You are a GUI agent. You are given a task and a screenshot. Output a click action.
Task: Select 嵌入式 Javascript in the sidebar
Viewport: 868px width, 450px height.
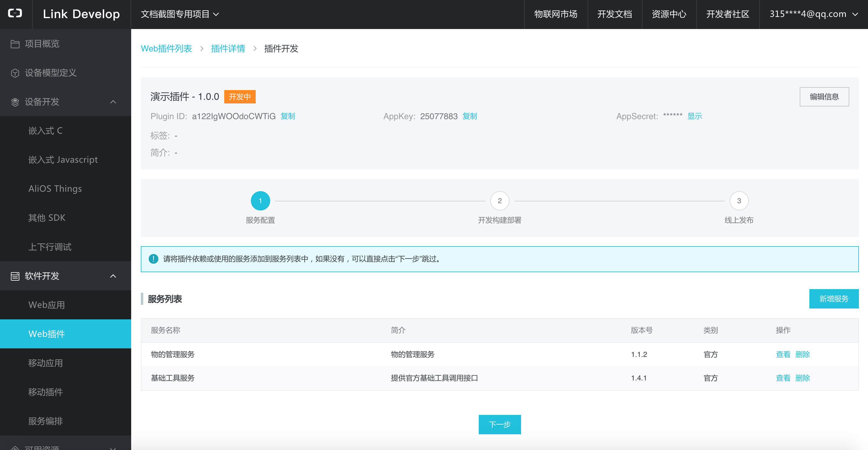click(x=65, y=160)
